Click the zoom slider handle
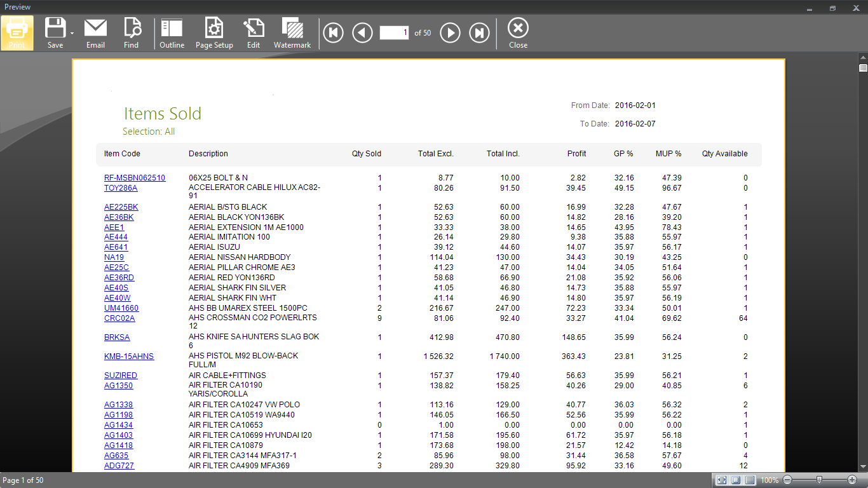 (x=820, y=480)
